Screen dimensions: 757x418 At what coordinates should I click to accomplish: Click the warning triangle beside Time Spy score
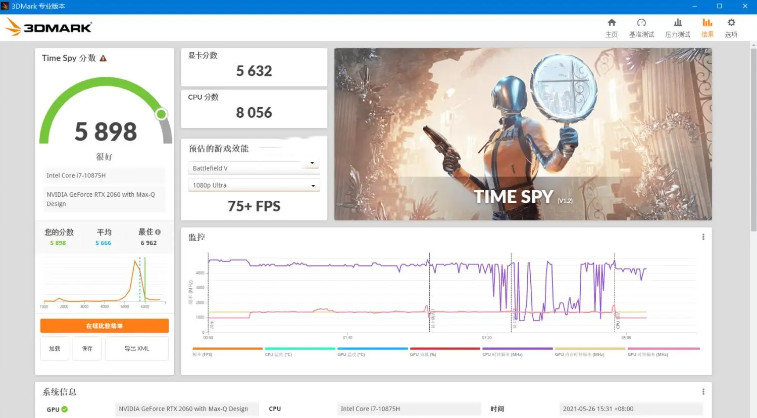point(103,58)
